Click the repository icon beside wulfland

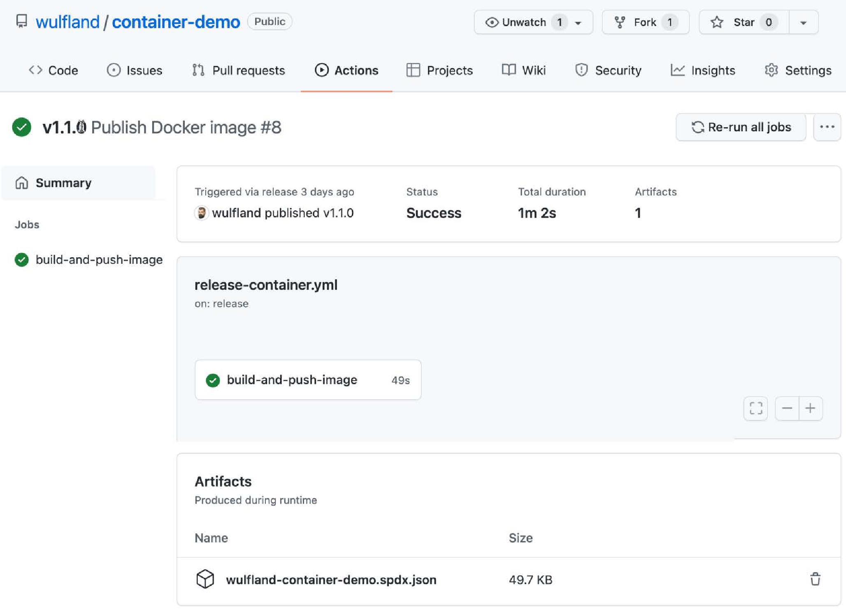(21, 21)
